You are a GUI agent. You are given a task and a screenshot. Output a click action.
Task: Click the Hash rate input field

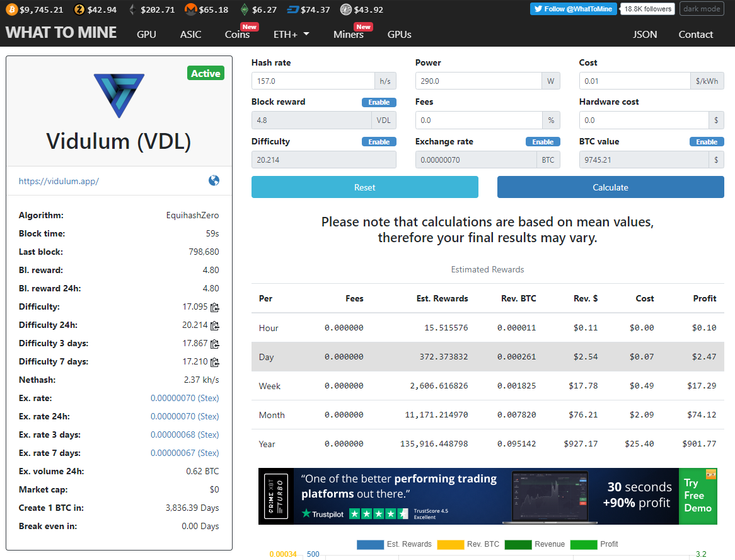pyautogui.click(x=313, y=81)
